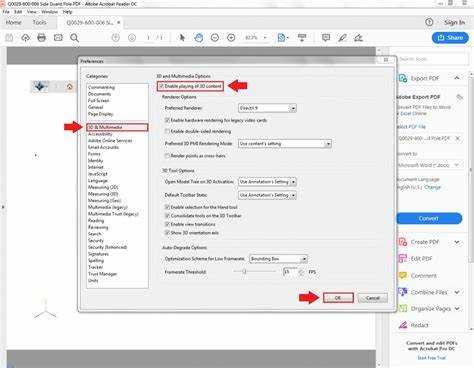Open Optimization Scheme for Low Framerate dropdown

(x=279, y=259)
